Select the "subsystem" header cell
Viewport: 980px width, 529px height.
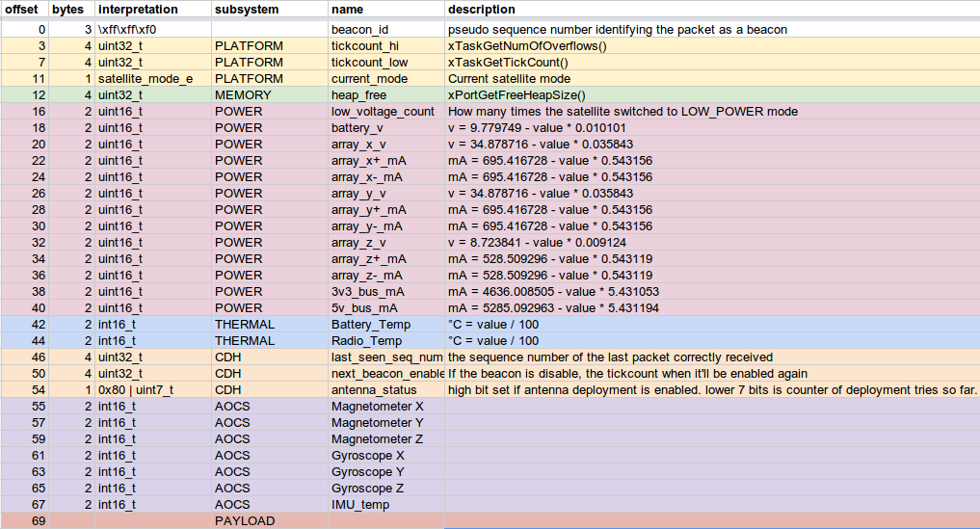click(x=269, y=10)
